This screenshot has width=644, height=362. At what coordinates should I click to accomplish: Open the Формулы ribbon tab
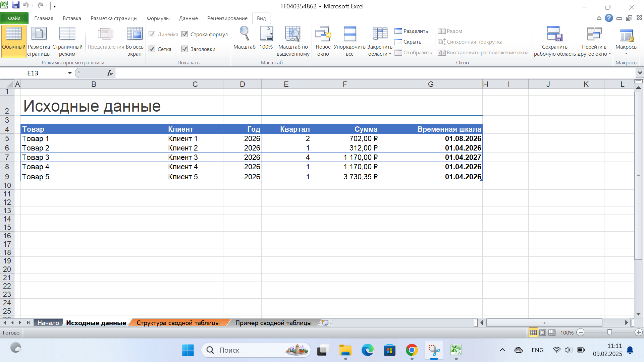coord(158,18)
